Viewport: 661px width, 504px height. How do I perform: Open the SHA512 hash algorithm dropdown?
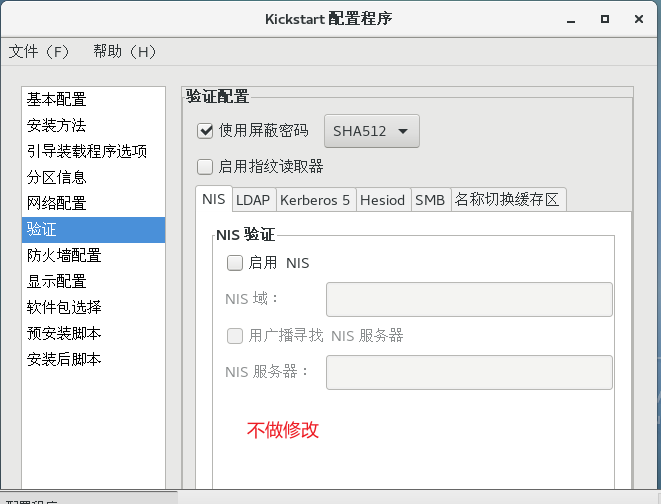click(371, 131)
